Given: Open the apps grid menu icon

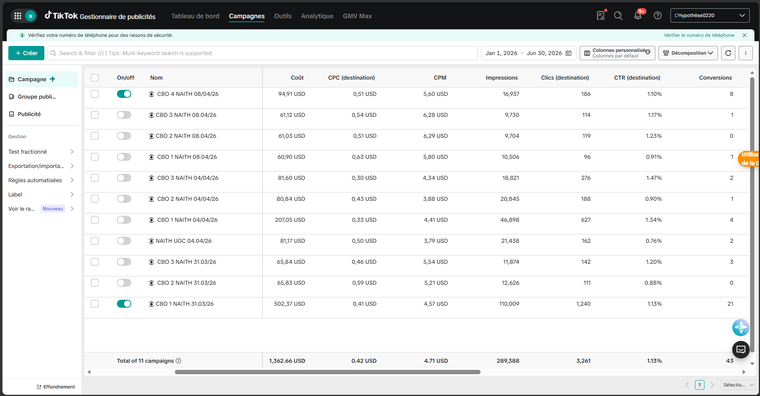Looking at the screenshot, I should pos(18,16).
